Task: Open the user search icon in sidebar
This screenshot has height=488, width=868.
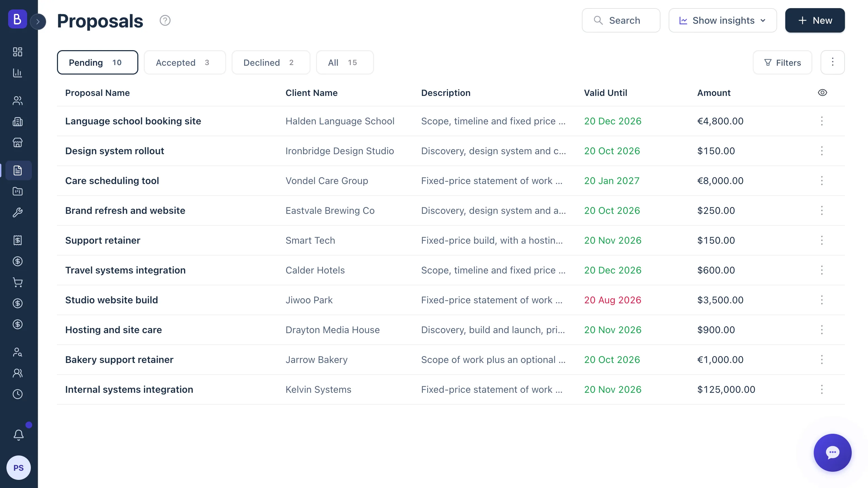Action: (x=18, y=352)
